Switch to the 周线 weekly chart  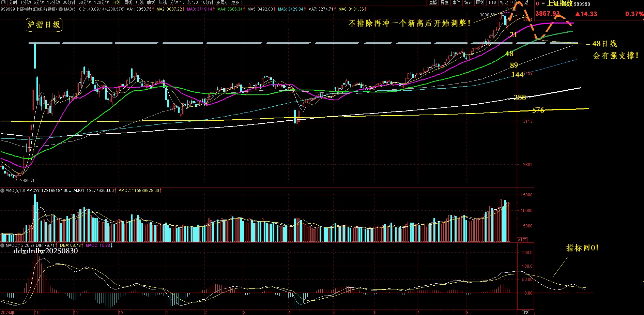pos(128,2)
